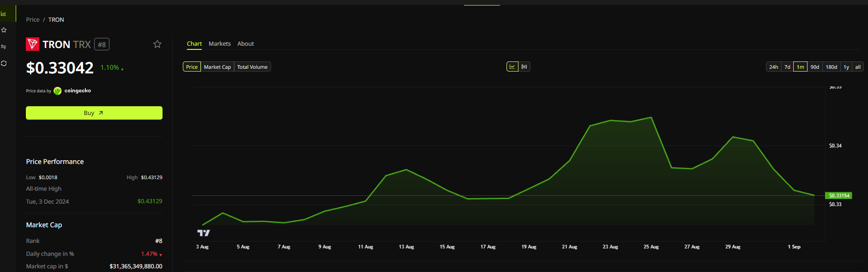The height and width of the screenshot is (272, 868).
Task: Switch to the About tab
Action: (x=246, y=44)
